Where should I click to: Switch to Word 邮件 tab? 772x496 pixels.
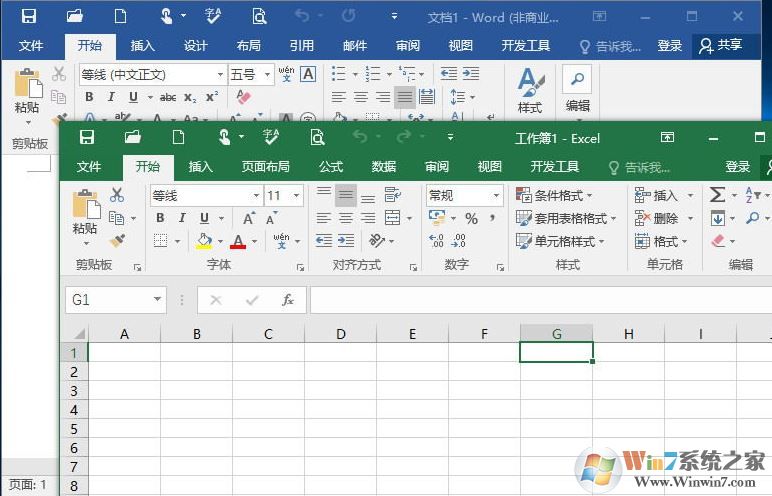[x=355, y=46]
